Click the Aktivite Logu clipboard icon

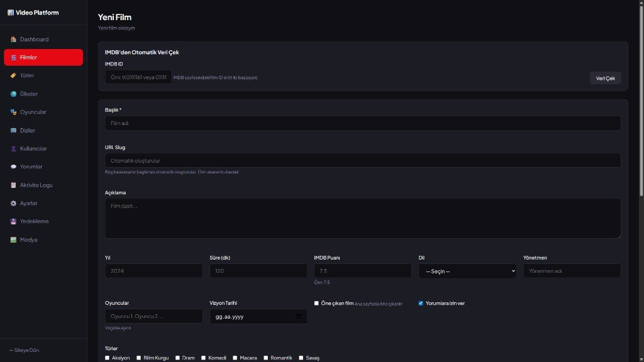click(13, 185)
